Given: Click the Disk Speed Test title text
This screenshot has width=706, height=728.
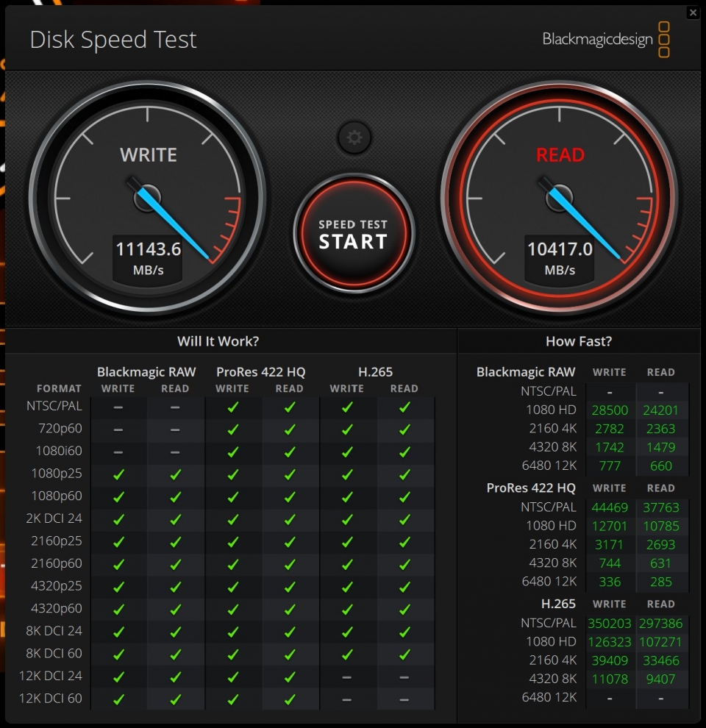Looking at the screenshot, I should point(113,40).
